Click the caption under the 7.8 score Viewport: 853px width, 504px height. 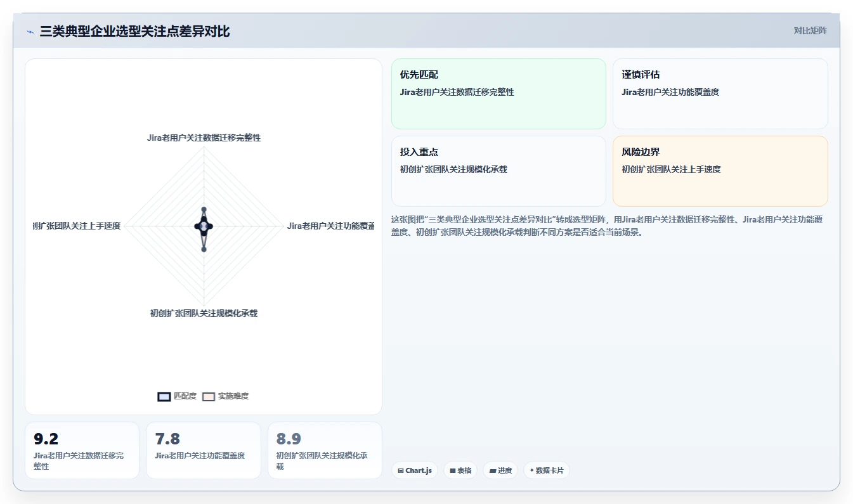click(200, 456)
